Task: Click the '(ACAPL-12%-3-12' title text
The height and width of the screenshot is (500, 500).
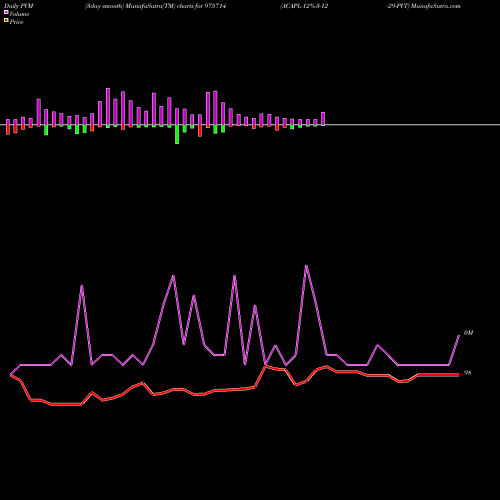Action: click(304, 6)
